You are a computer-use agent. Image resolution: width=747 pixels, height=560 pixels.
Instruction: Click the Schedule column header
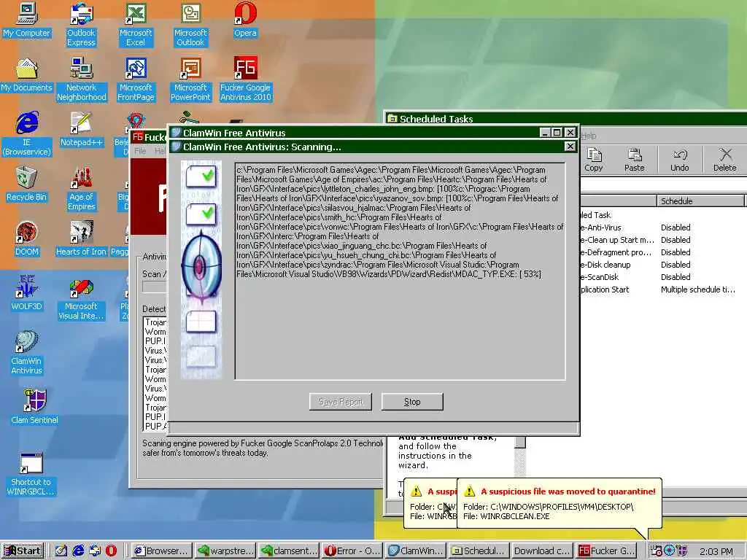(x=700, y=201)
